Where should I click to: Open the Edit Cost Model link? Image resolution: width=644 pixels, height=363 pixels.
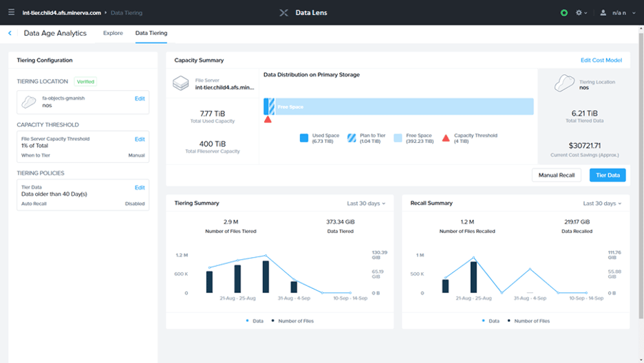[601, 60]
